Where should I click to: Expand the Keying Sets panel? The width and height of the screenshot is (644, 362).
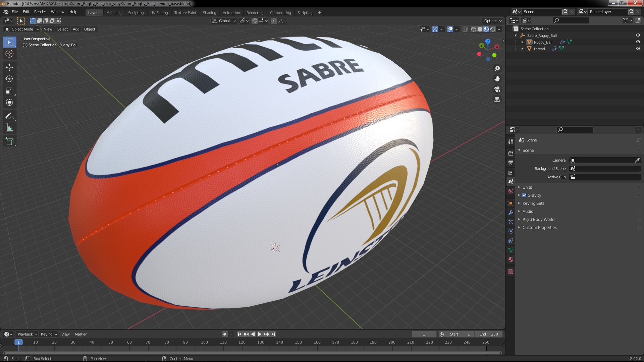tap(533, 203)
